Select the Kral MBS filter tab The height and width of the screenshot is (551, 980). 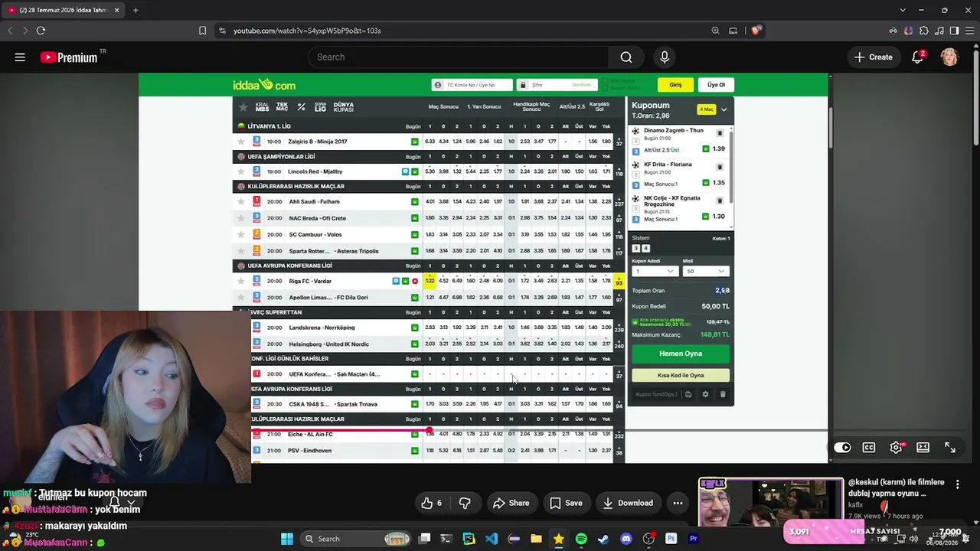coord(263,107)
